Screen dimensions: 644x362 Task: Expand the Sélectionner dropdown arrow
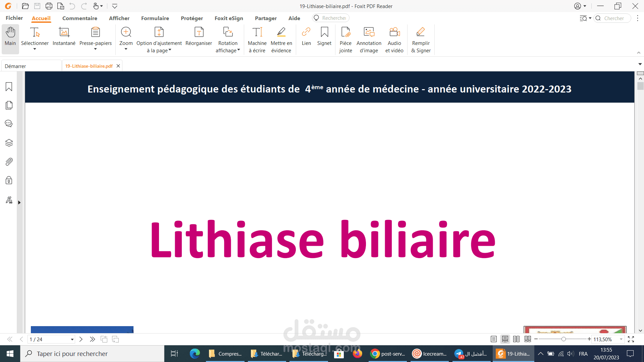[35, 49]
